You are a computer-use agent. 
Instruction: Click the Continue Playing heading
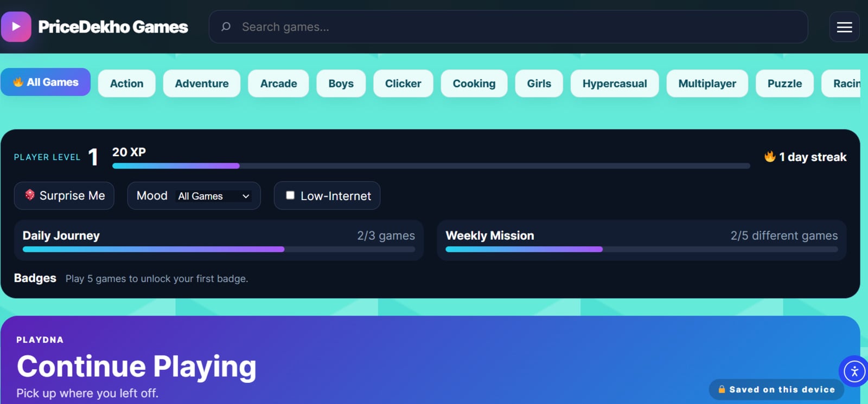coord(137,367)
